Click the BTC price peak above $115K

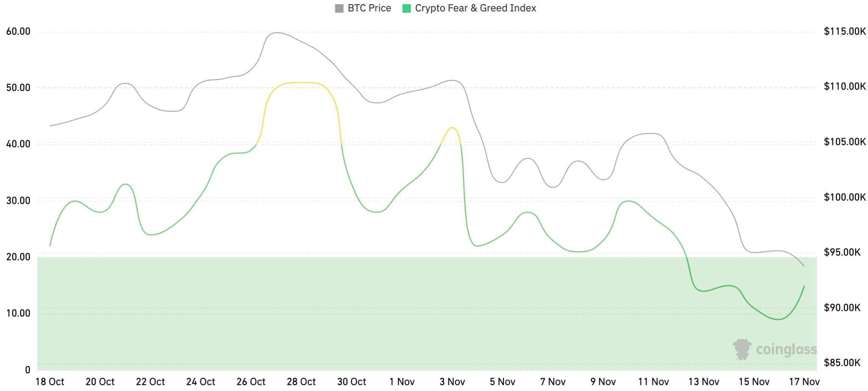pyautogui.click(x=276, y=33)
